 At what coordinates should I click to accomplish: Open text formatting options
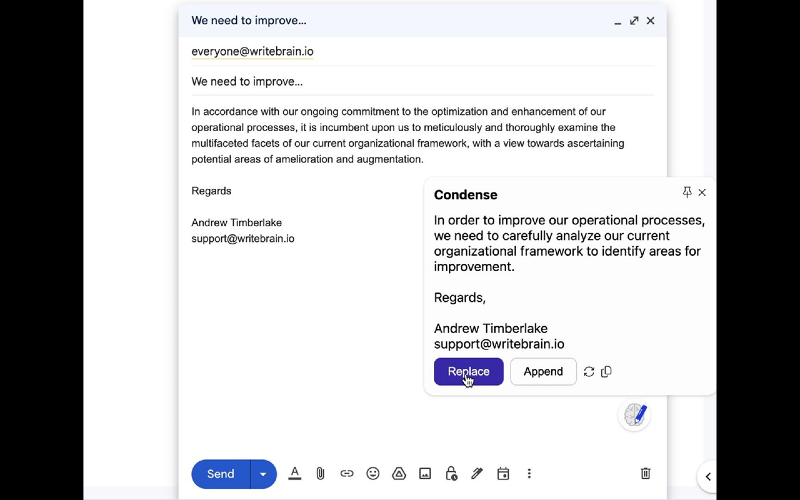pos(295,474)
